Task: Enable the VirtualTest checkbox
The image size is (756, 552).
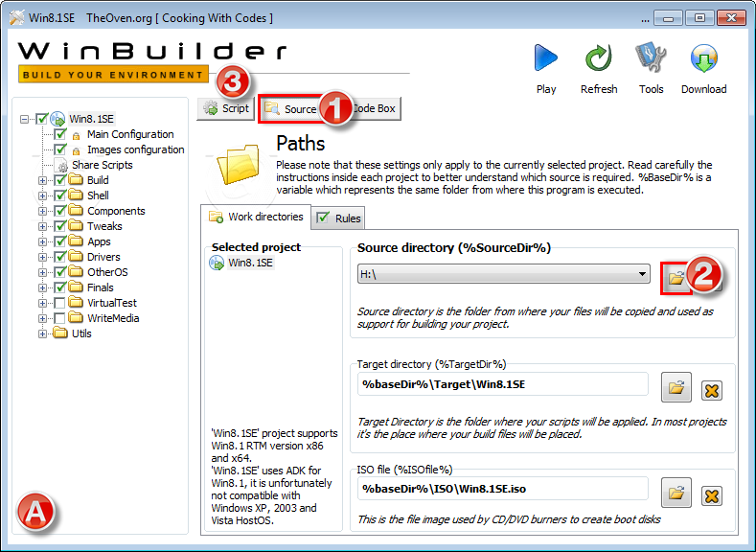Action: 59,303
